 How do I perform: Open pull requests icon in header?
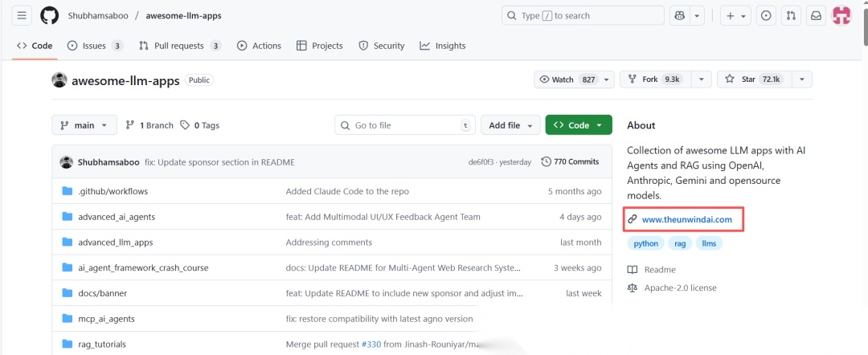(791, 16)
